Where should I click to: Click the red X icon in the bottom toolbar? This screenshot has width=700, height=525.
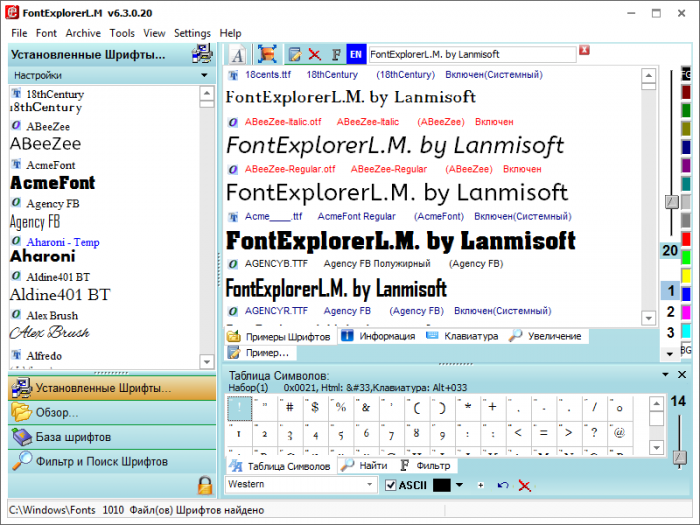[525, 485]
